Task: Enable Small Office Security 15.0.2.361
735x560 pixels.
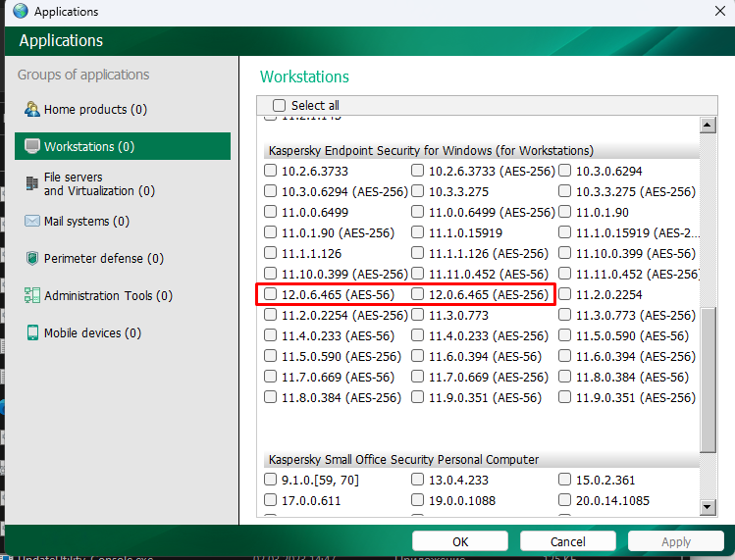Action: pos(564,479)
